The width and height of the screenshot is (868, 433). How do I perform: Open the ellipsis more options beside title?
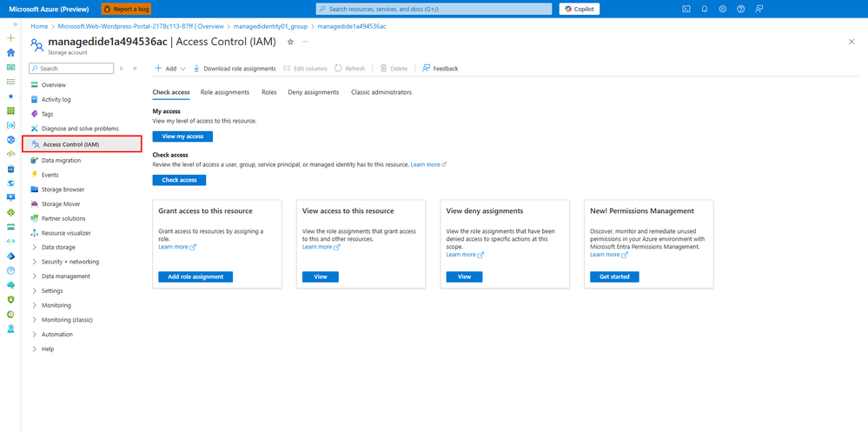(305, 42)
